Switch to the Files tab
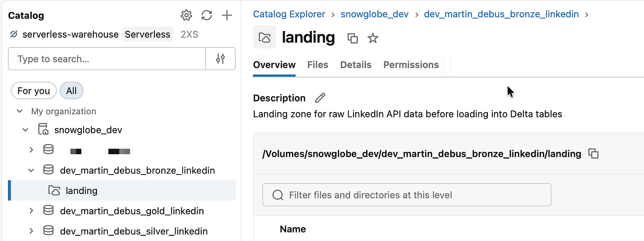 (x=318, y=65)
